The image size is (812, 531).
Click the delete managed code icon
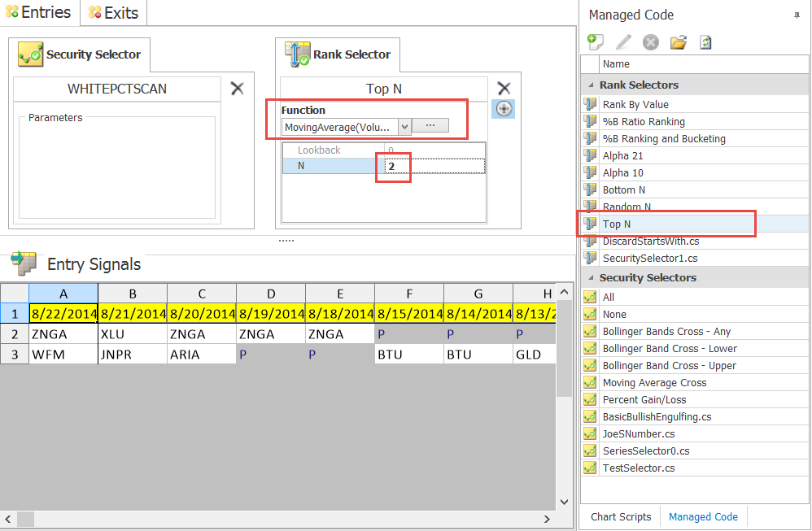point(650,42)
